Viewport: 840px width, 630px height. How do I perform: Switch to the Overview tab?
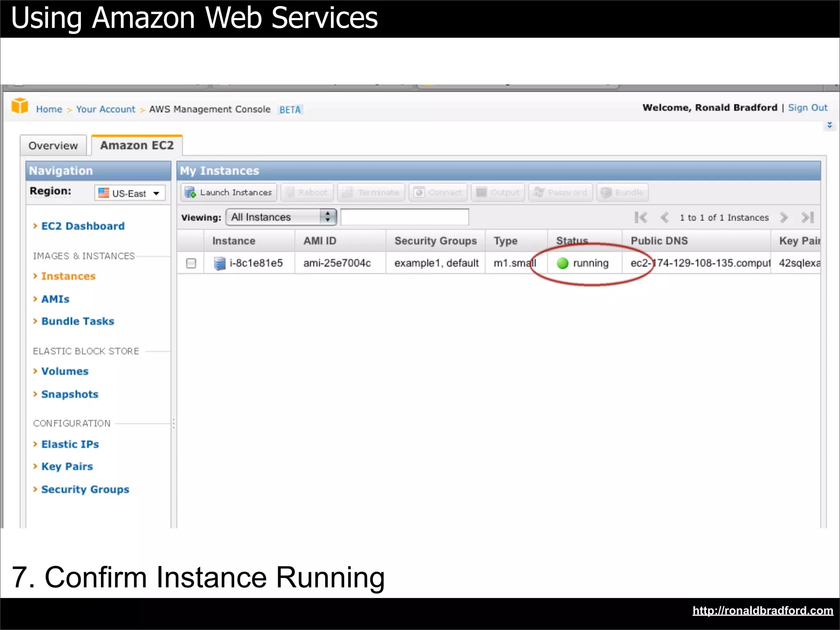[x=53, y=146]
